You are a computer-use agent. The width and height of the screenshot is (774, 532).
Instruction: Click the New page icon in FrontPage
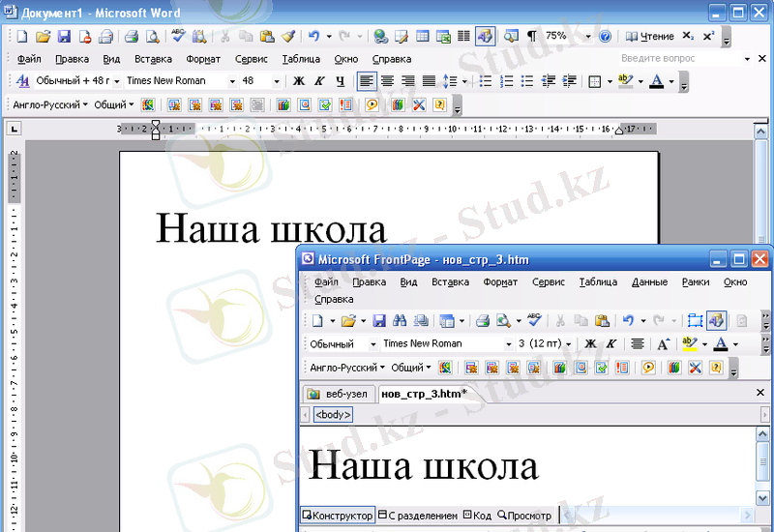[317, 321]
